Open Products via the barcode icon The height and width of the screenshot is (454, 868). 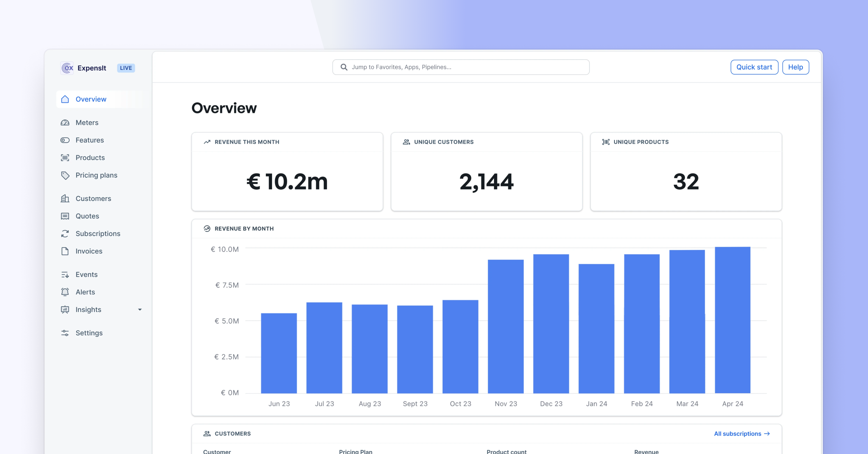pos(65,157)
